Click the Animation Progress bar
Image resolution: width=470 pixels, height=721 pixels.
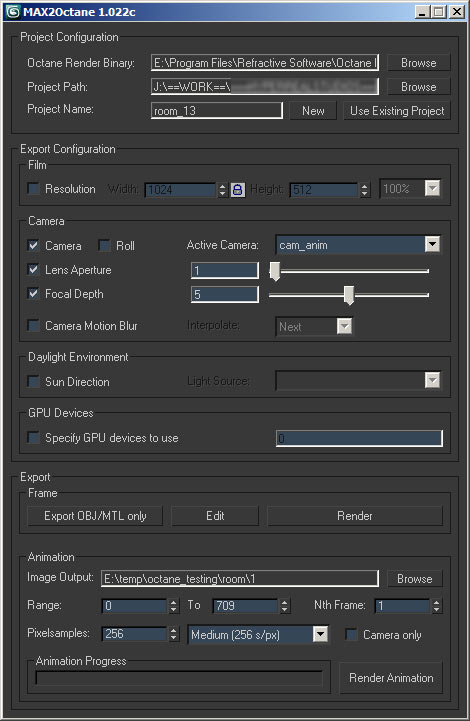point(179,678)
